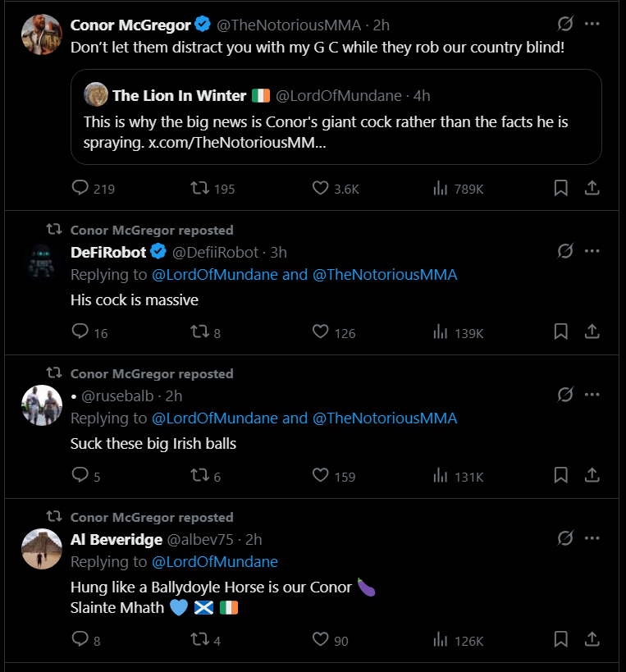The height and width of the screenshot is (672, 626).
Task: Open Conor McGregor's profile picture
Action: click(x=42, y=34)
